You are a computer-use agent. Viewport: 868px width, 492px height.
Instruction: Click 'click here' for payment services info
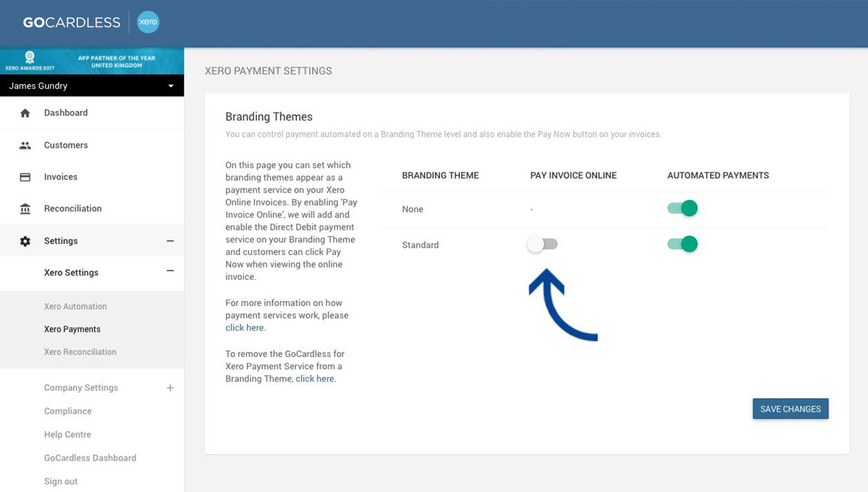pyautogui.click(x=245, y=328)
